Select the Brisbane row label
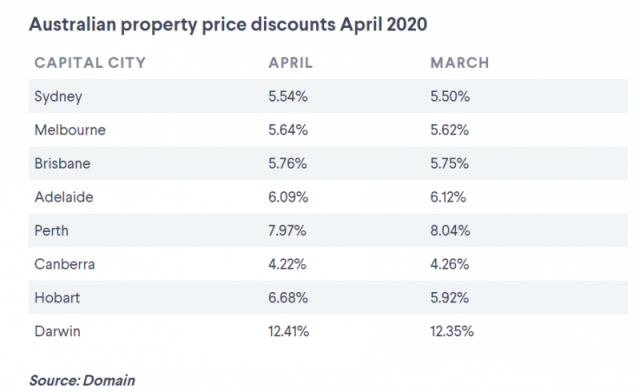This screenshot has width=640, height=392. (x=62, y=163)
